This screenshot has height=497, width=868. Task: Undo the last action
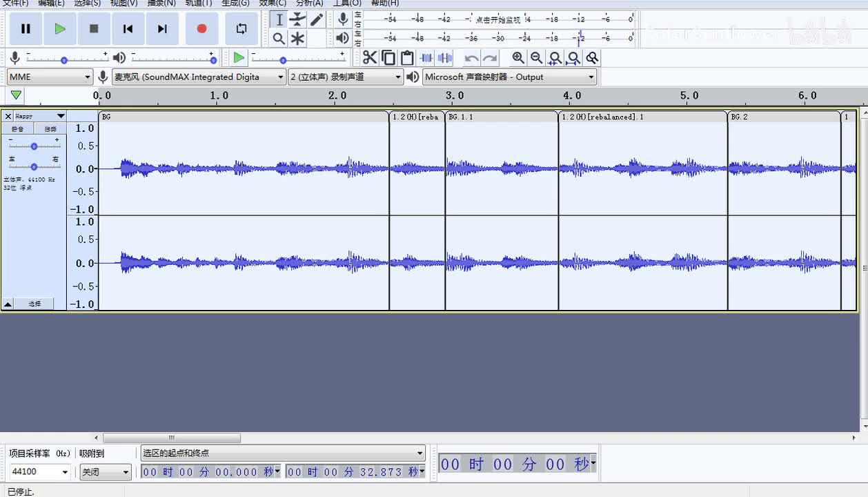[x=471, y=58]
